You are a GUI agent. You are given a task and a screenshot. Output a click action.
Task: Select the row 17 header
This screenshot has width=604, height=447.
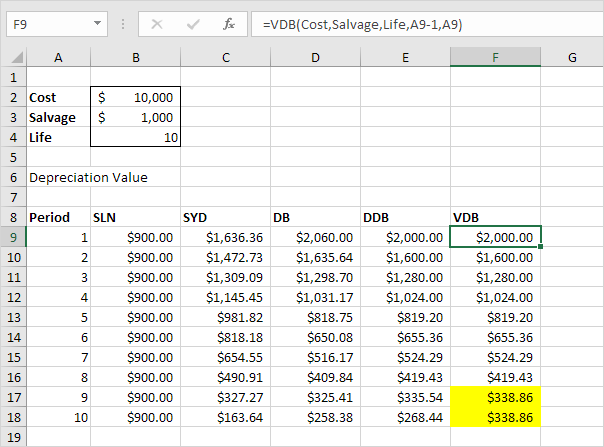tap(12, 397)
